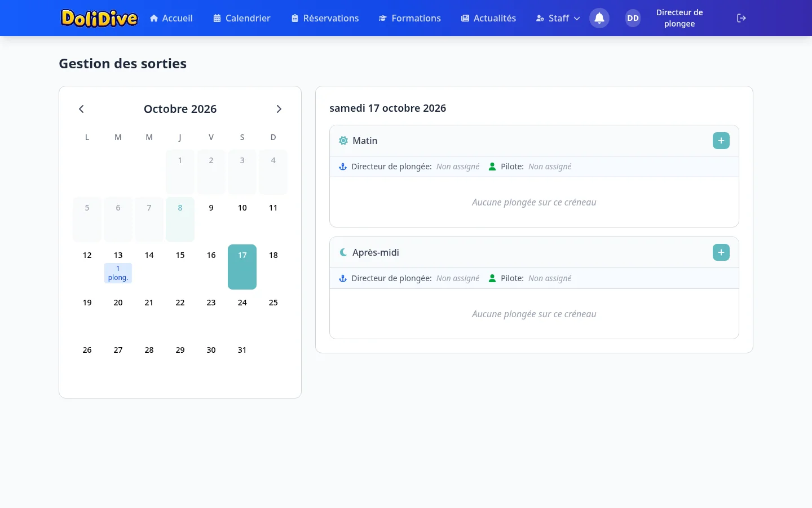The height and width of the screenshot is (508, 812).
Task: Click the Matin Directeur de plongée Non assigné
Action: (458, 167)
